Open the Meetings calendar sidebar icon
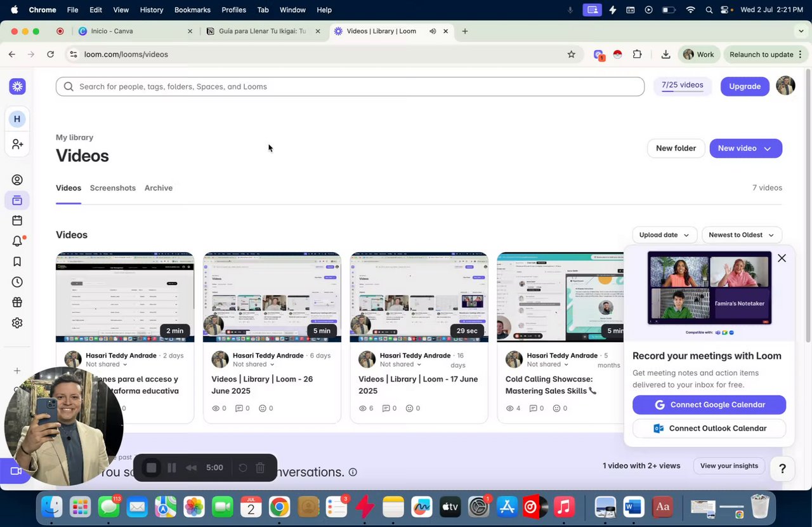The image size is (812, 527). [x=17, y=220]
